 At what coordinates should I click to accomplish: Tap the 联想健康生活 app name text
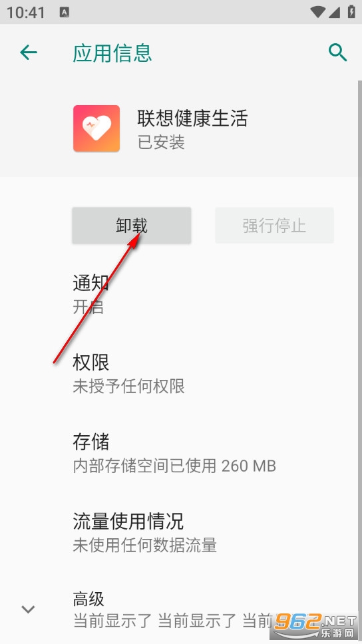[x=192, y=118]
